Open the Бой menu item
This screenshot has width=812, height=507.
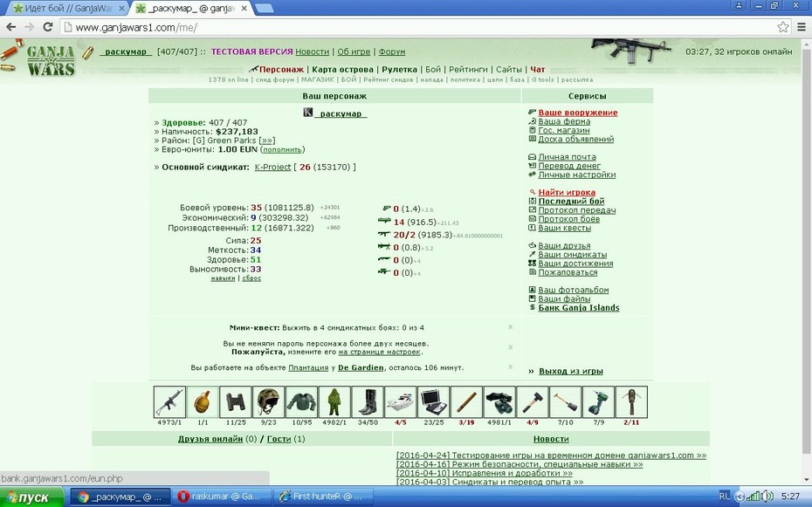click(433, 69)
